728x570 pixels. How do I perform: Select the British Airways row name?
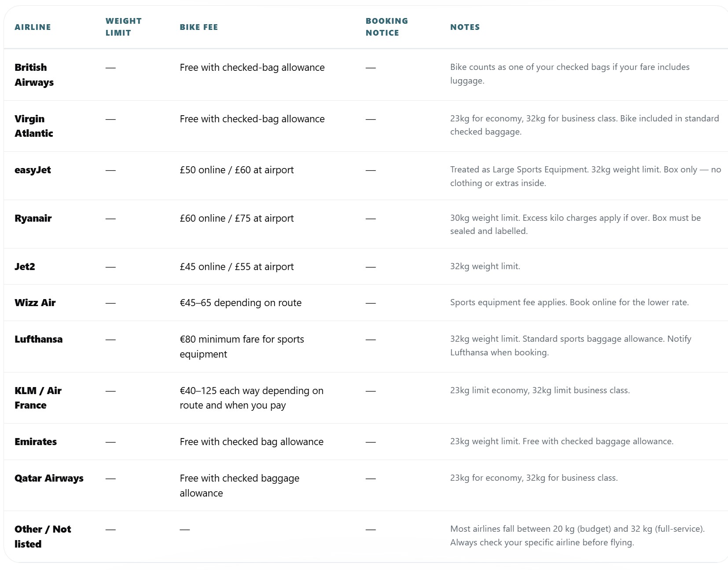point(34,75)
